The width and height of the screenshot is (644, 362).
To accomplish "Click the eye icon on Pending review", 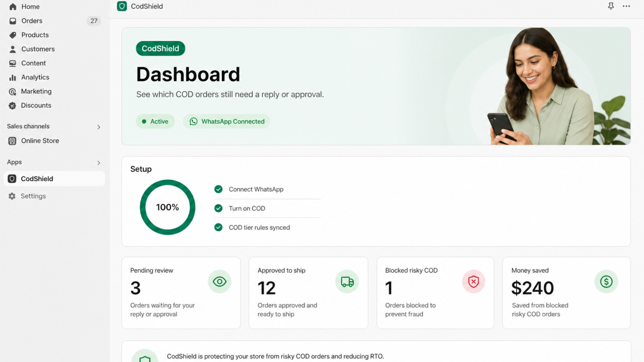I will tap(219, 282).
